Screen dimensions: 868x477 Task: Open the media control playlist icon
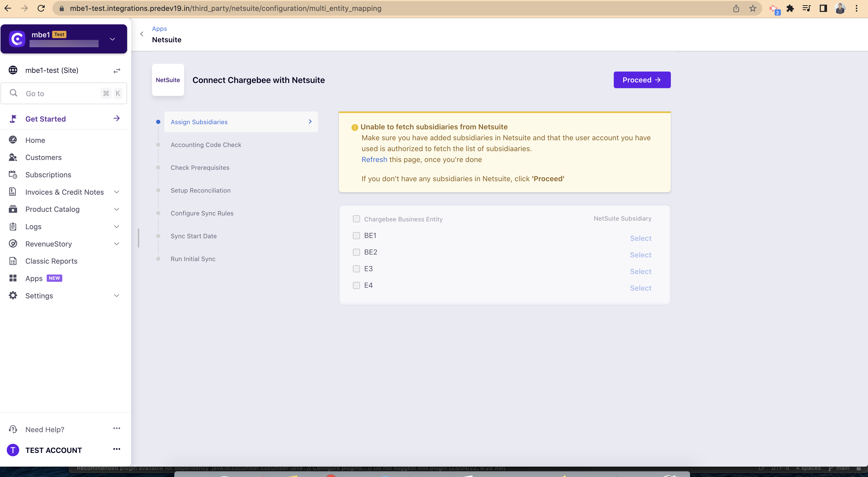(807, 8)
